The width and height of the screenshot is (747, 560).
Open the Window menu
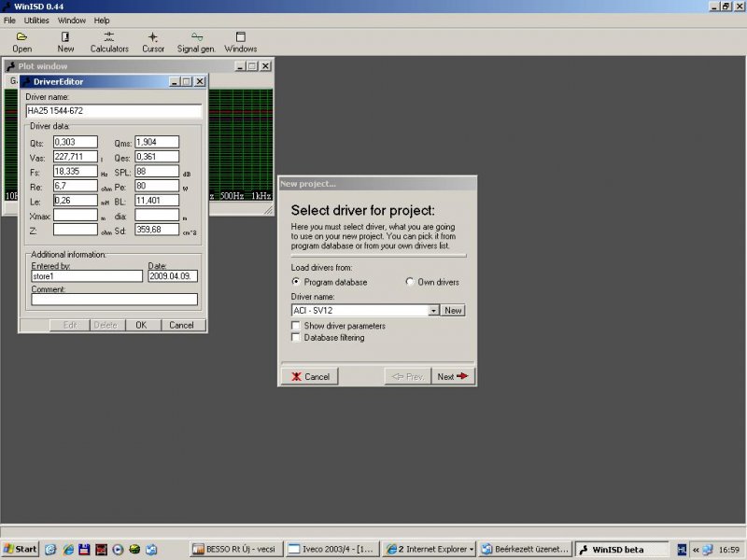72,21
